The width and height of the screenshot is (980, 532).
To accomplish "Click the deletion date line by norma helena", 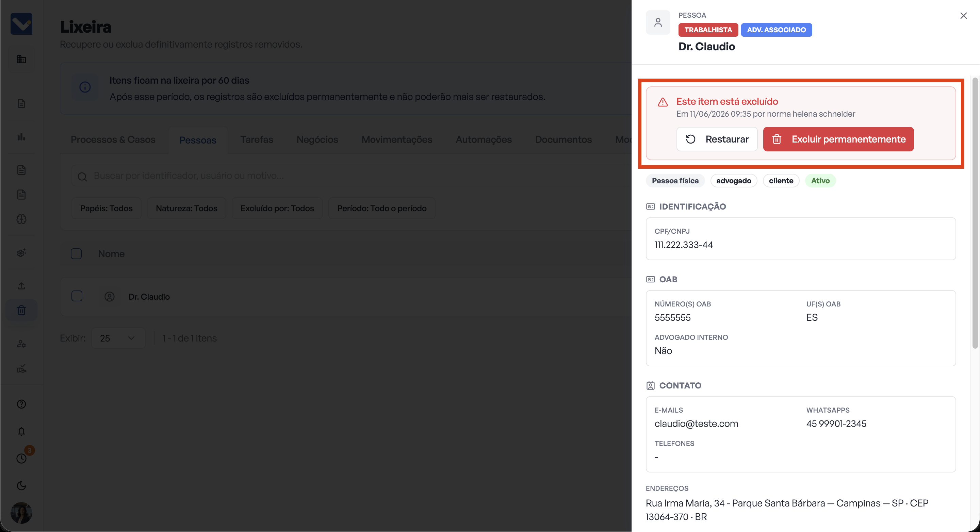I will click(x=765, y=114).
